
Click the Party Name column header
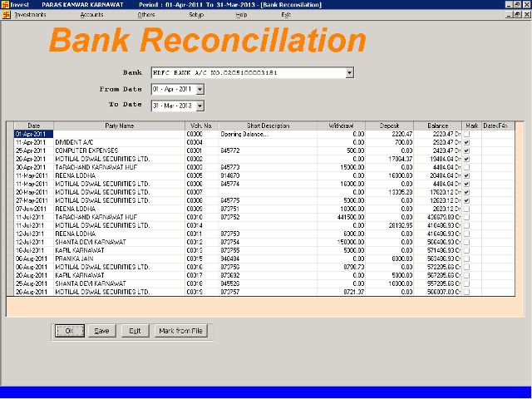coord(119,126)
